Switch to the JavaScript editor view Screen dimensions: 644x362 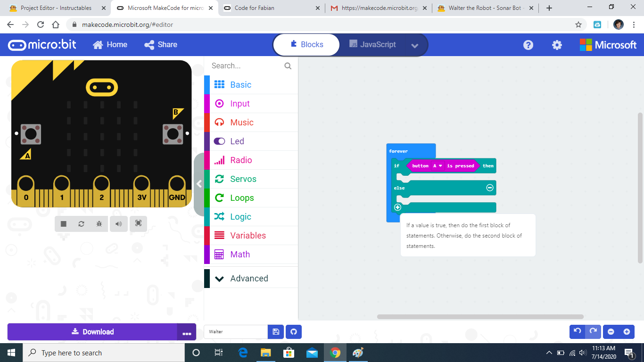(x=372, y=45)
